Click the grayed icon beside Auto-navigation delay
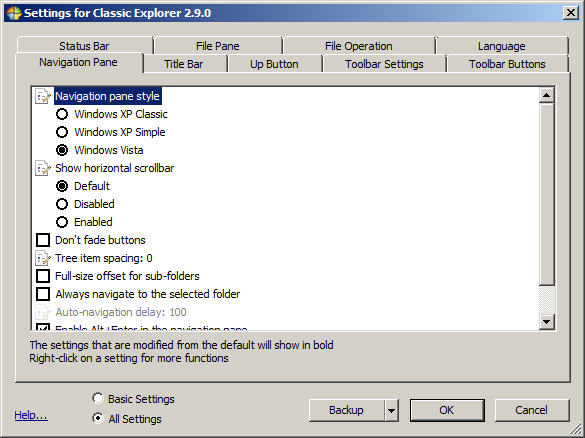The image size is (585, 438). coord(43,312)
